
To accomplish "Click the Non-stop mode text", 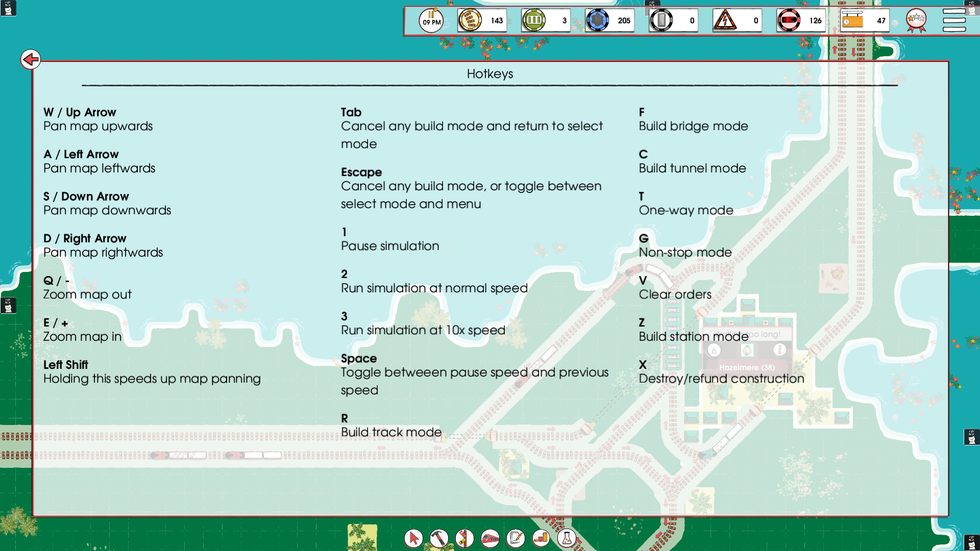I will 685,253.
